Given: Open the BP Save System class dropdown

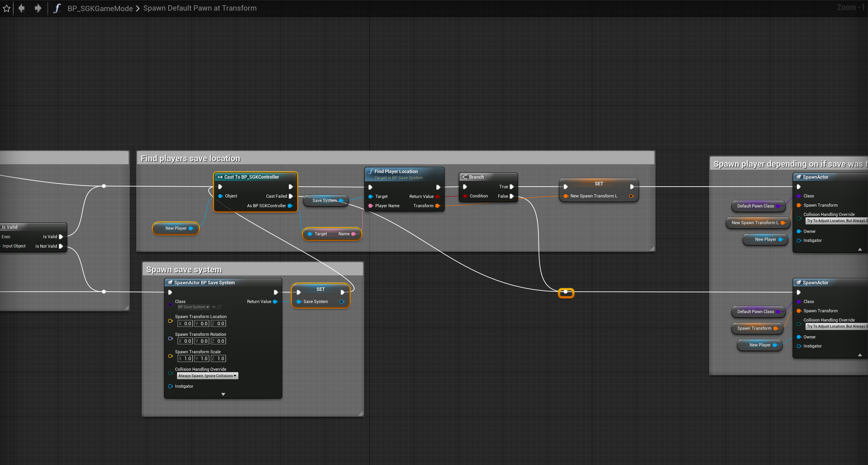Looking at the screenshot, I should (x=194, y=307).
